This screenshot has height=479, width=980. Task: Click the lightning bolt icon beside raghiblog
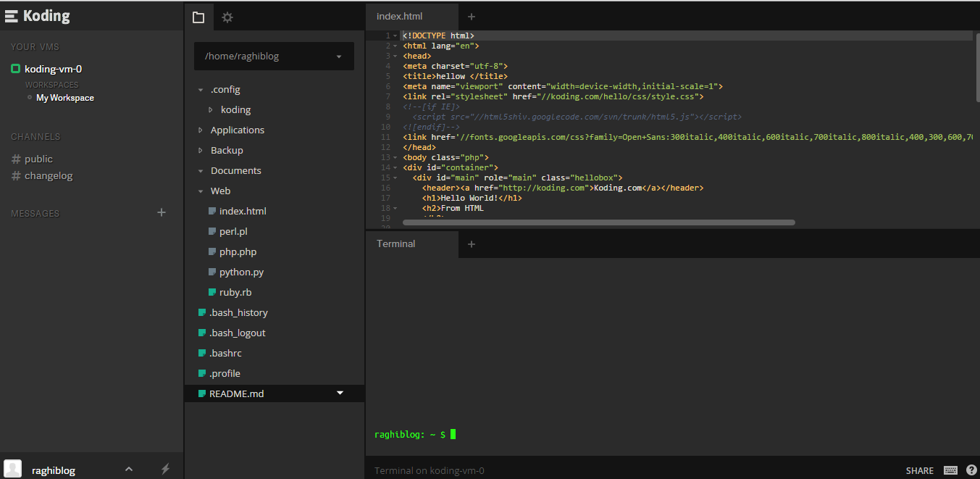[x=165, y=469]
